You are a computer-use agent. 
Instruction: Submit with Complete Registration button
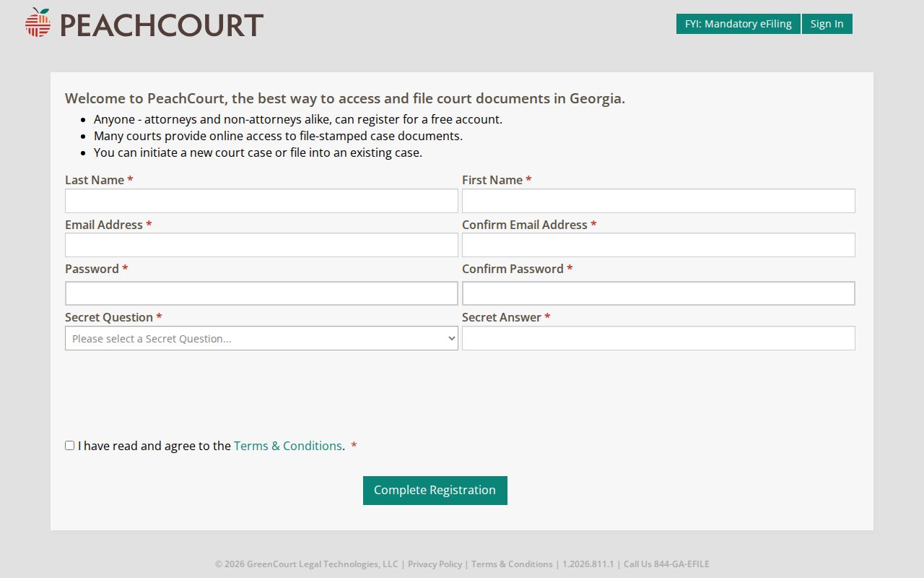point(435,491)
